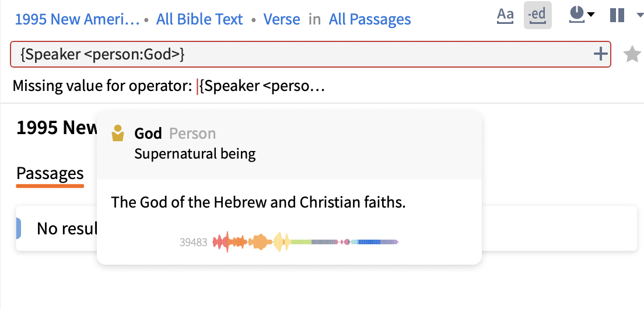Click the plus icon in search box

(x=600, y=54)
